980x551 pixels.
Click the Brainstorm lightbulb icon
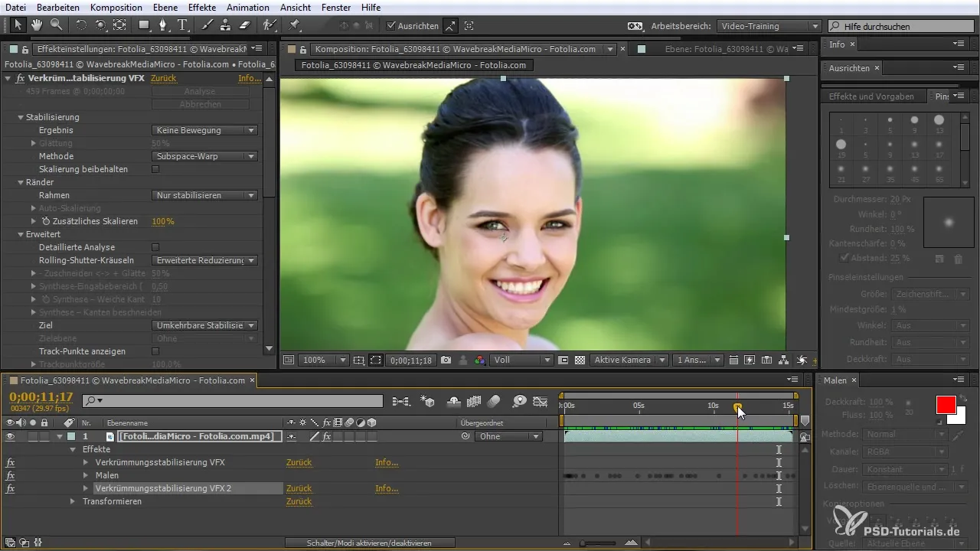pyautogui.click(x=519, y=400)
